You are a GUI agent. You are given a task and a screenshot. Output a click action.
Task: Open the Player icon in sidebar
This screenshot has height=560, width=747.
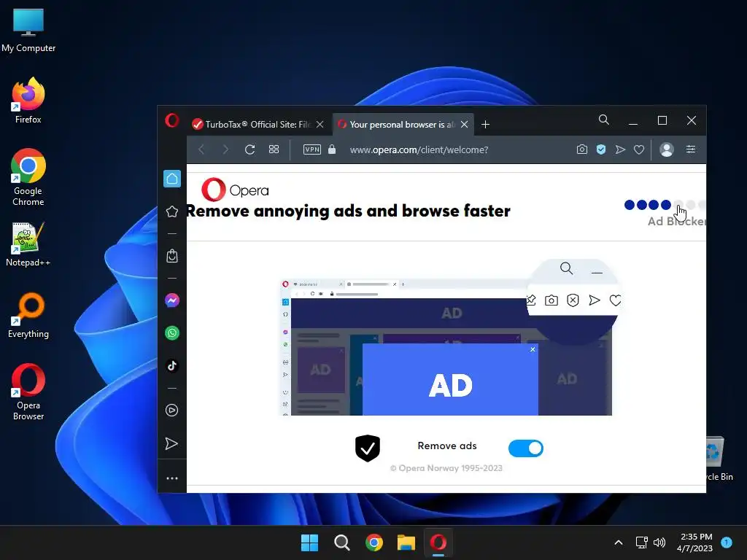[172, 411]
